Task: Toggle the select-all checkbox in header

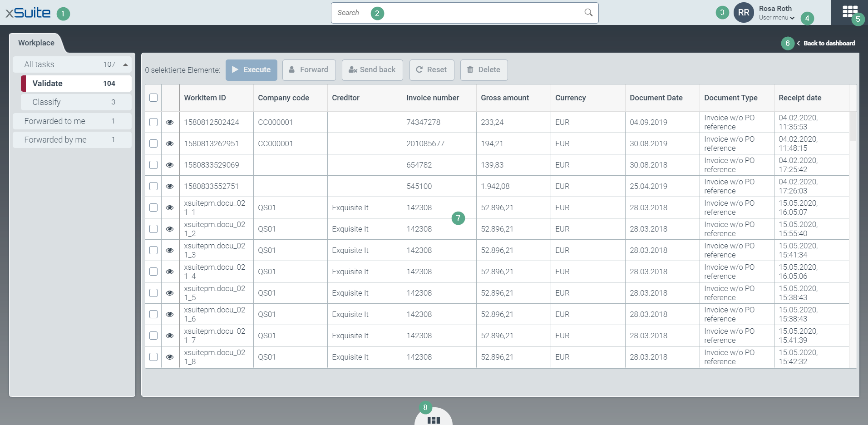Action: tap(153, 98)
